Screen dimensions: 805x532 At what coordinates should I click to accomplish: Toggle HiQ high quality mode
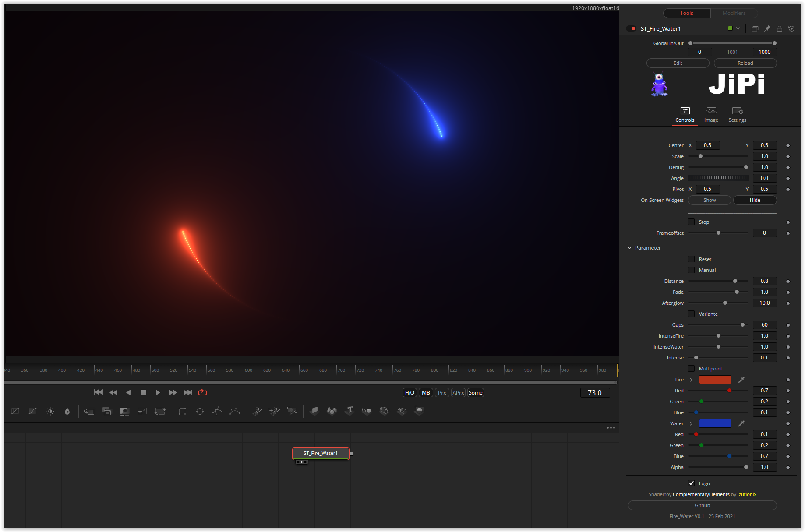point(410,393)
